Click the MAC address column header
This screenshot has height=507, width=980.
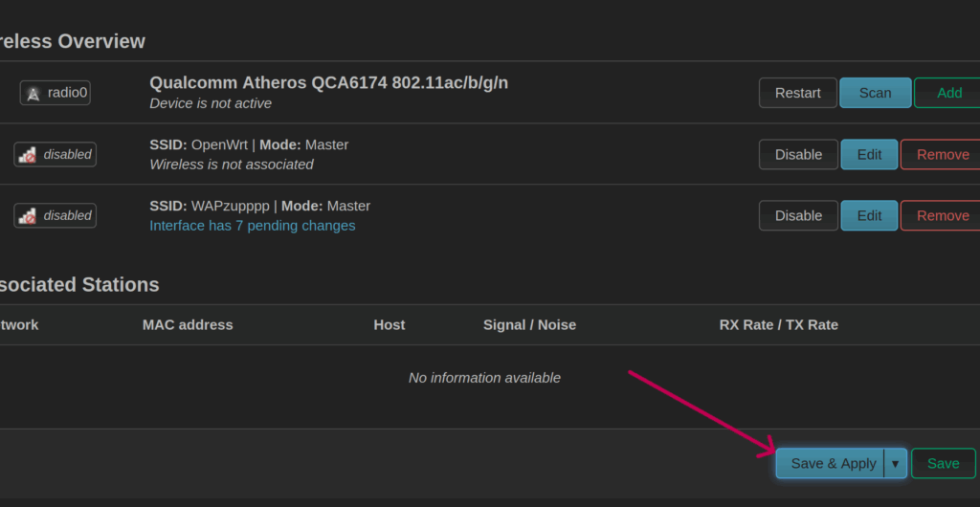[x=188, y=324]
